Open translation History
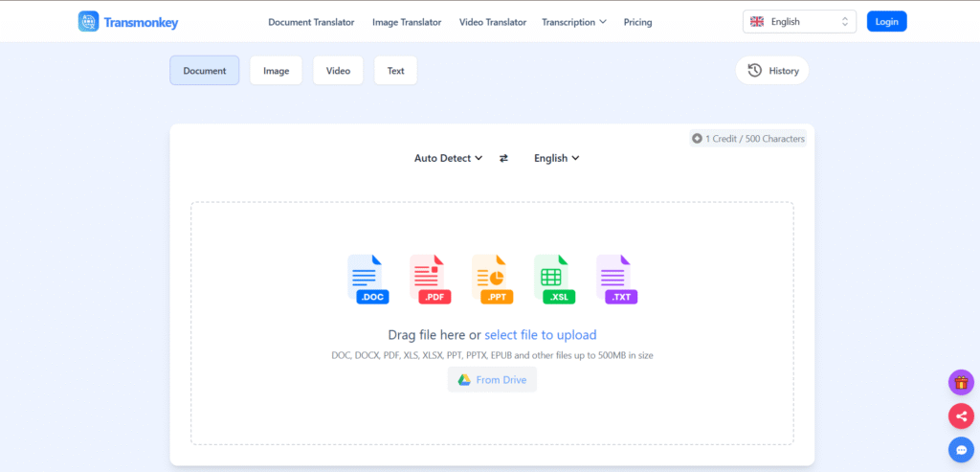 pyautogui.click(x=772, y=71)
